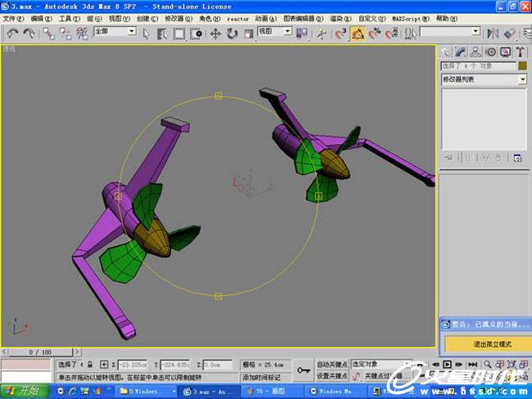Click the Zoom magnifier viewport control
This screenshot has height=399, width=532.
[488, 365]
